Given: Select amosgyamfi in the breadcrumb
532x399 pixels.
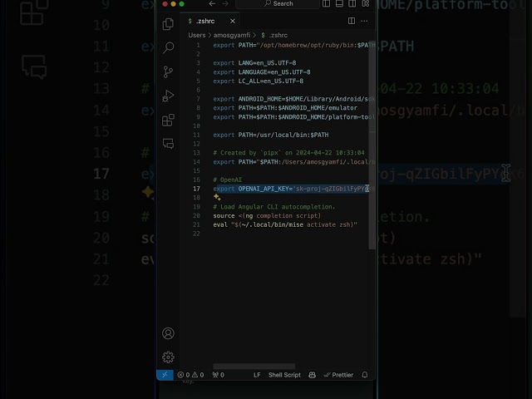Looking at the screenshot, I should (x=232, y=35).
